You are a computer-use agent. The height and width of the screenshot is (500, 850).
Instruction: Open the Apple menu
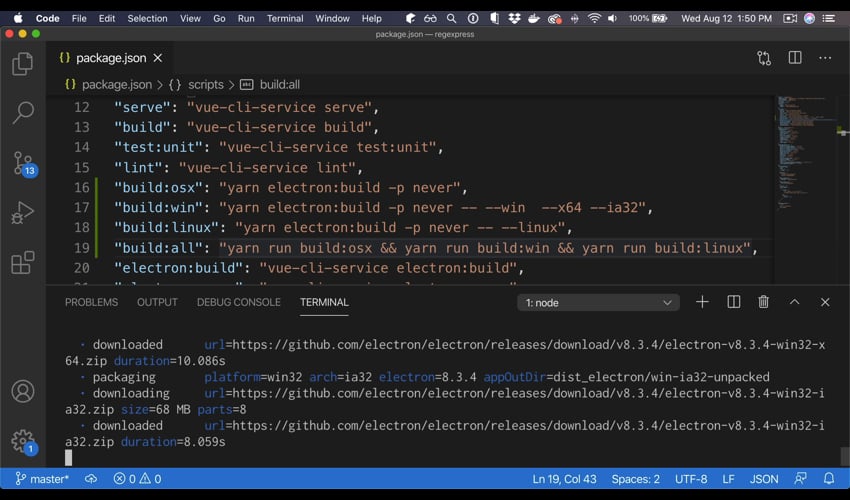click(18, 18)
